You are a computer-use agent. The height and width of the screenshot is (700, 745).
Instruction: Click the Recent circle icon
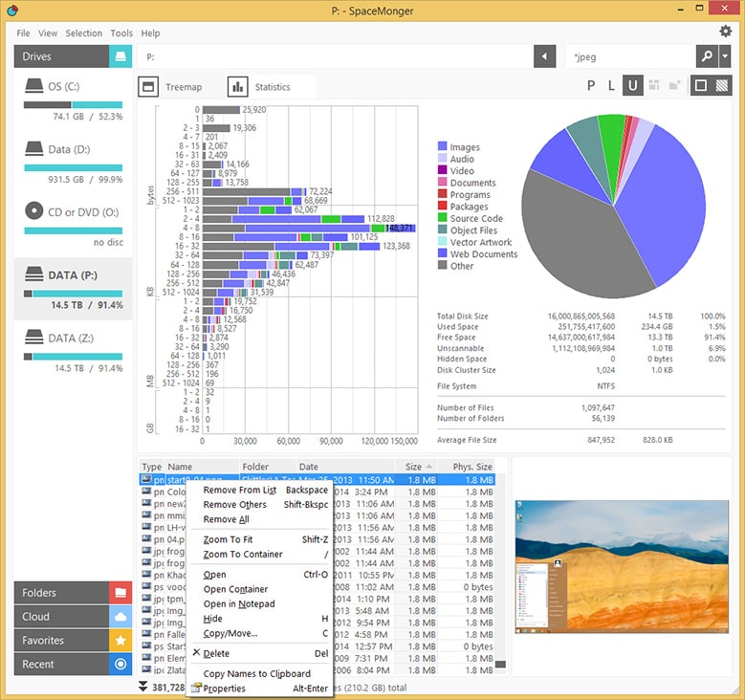[121, 664]
